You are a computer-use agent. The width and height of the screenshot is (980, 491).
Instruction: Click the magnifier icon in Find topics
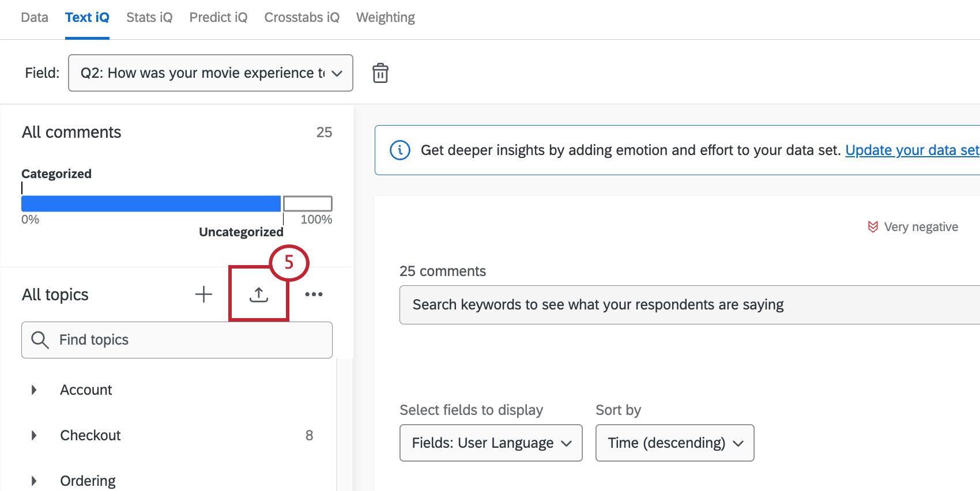[40, 340]
